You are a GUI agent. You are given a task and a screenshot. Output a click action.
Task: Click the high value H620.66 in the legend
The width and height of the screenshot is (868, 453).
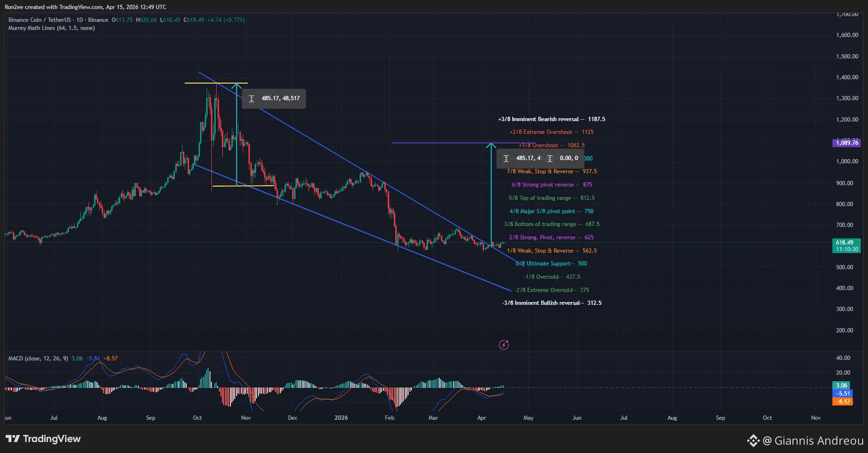tap(146, 20)
